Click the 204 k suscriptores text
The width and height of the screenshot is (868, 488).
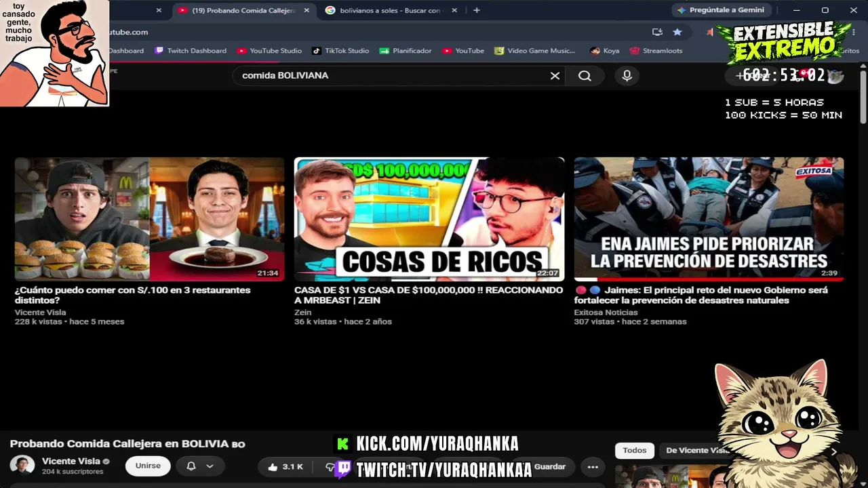(73, 472)
